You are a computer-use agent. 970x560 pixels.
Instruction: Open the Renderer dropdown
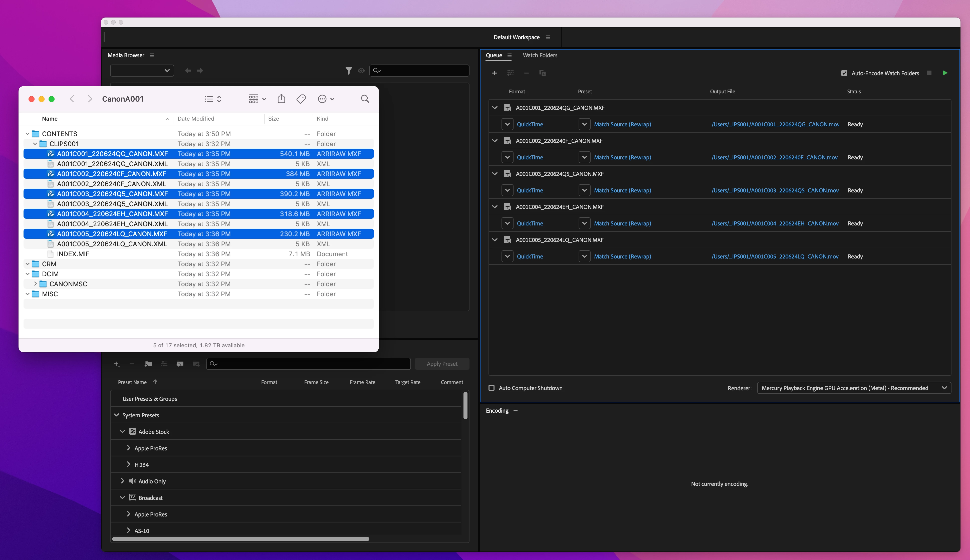click(x=853, y=388)
